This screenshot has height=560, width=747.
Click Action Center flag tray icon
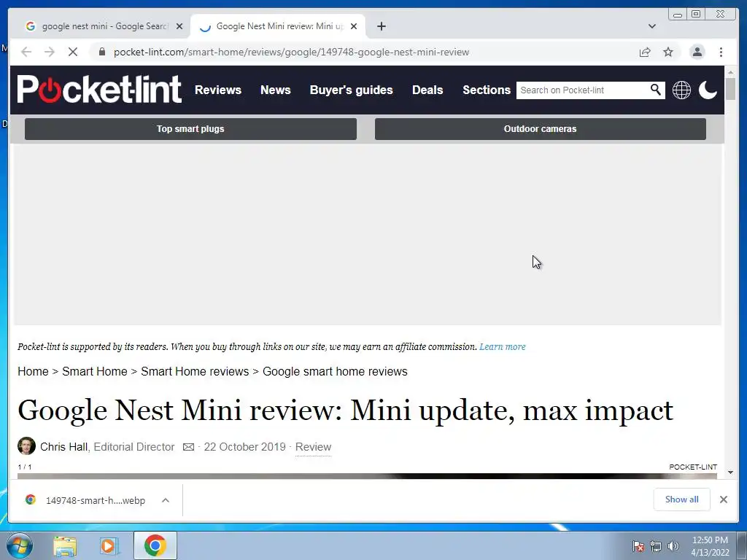[638, 546]
